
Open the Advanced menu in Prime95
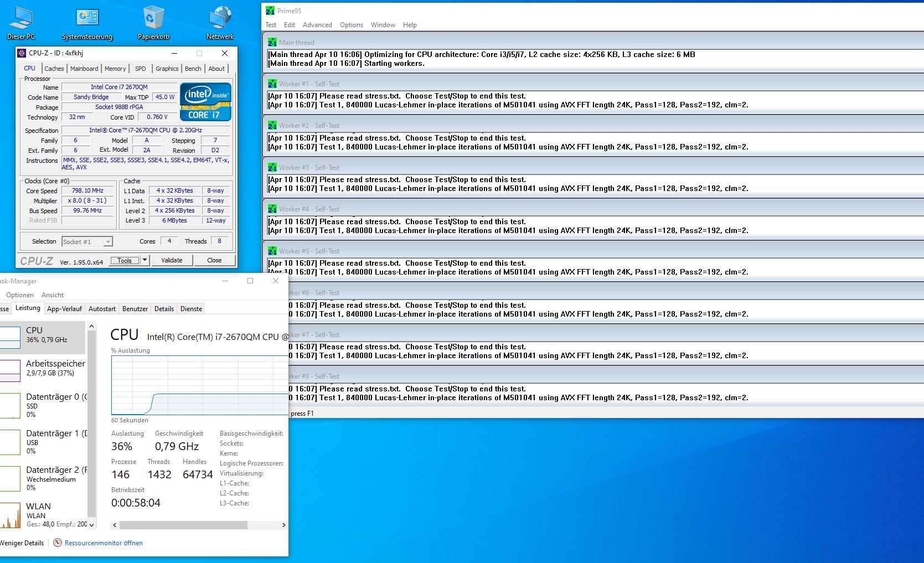tap(317, 25)
